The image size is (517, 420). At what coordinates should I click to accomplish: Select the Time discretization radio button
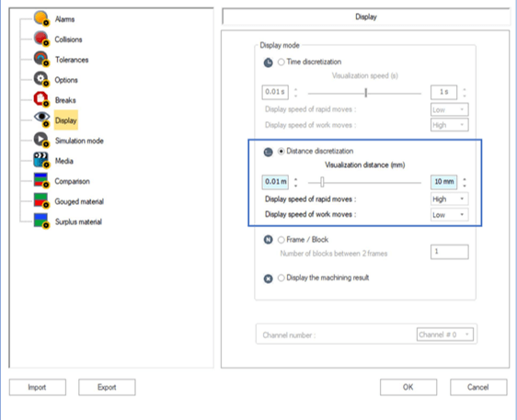[x=281, y=62]
